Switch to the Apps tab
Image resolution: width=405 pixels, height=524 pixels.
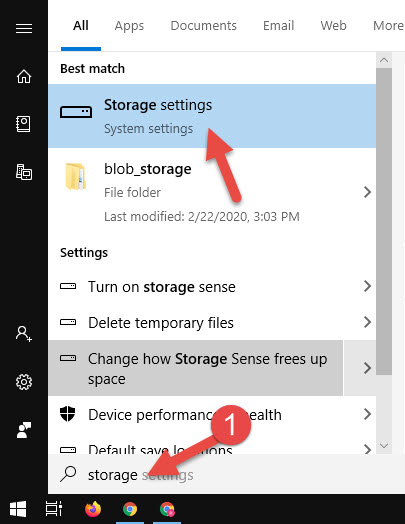click(129, 26)
